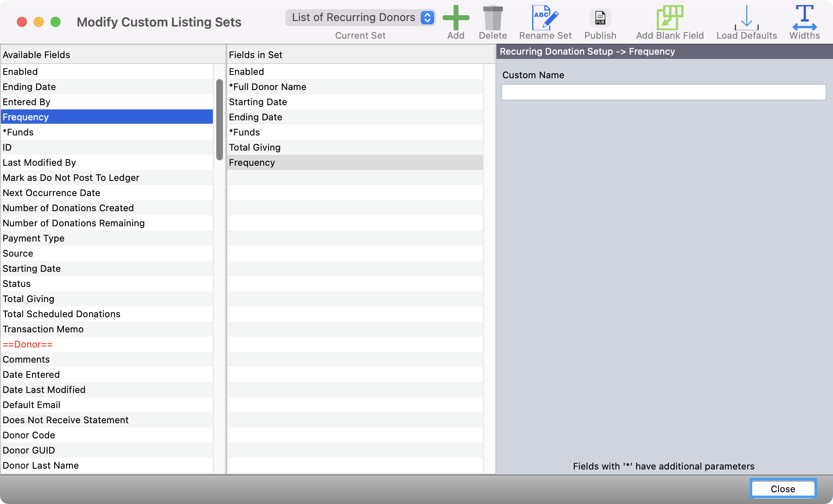Click the Add Blank Field icon
The width and height of the screenshot is (833, 504).
(x=670, y=18)
